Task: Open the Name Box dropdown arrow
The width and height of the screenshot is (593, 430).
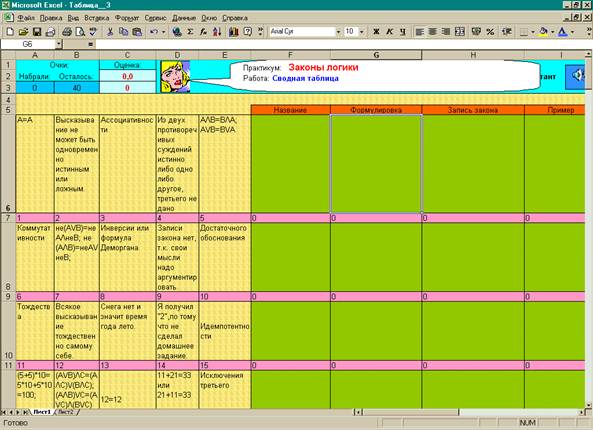Action: (59, 44)
